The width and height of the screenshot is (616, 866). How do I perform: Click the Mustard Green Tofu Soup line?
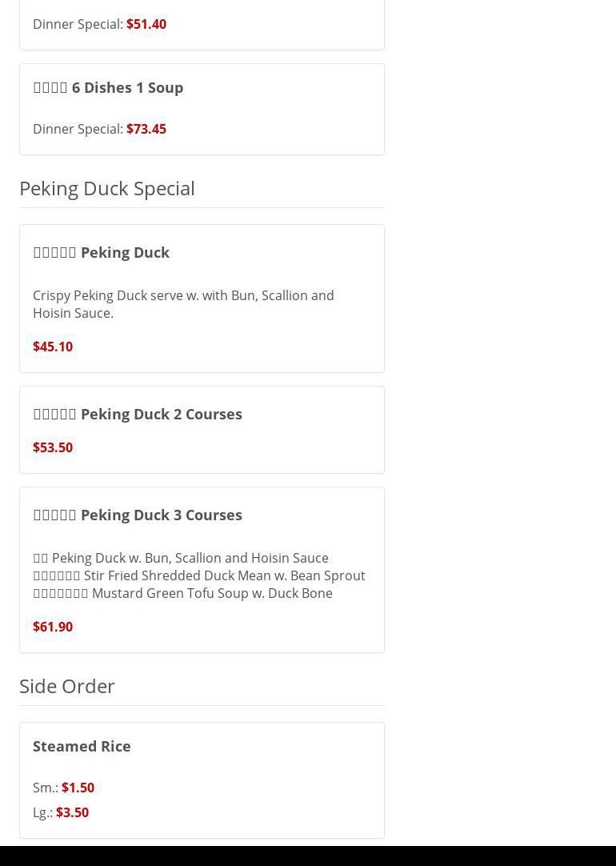(x=182, y=593)
